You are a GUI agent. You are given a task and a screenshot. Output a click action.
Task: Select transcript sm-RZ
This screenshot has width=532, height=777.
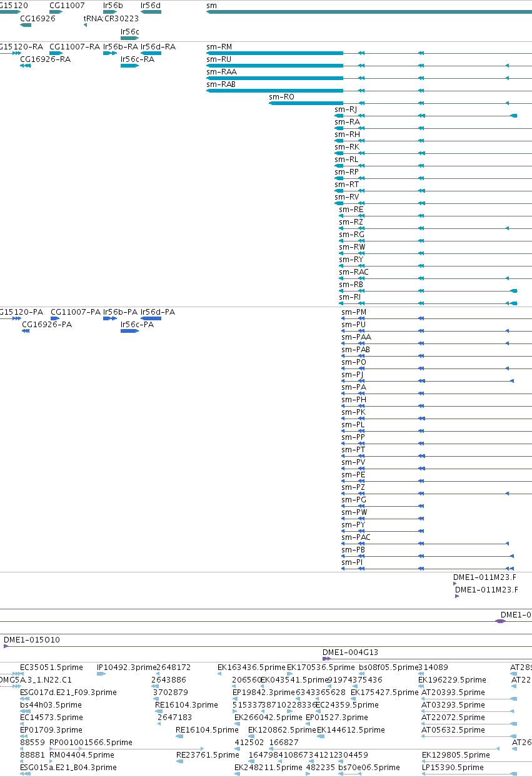click(435, 228)
